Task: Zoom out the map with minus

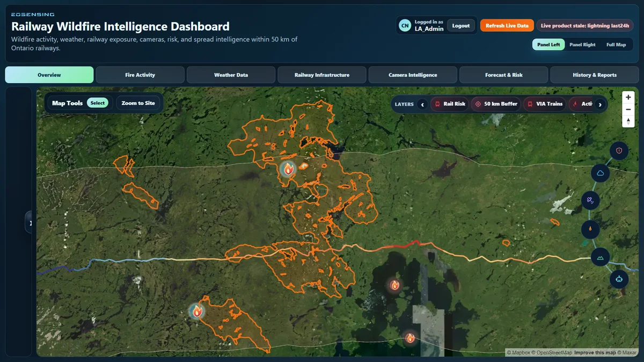Action: [628, 109]
